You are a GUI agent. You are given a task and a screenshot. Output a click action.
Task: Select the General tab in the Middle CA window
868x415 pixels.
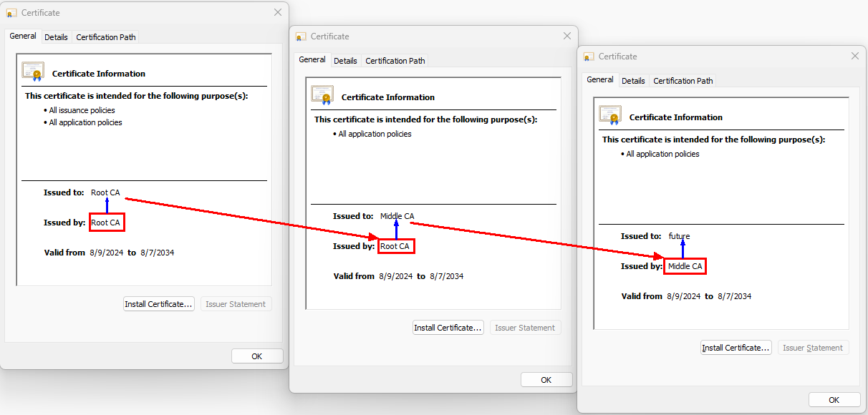pyautogui.click(x=312, y=59)
